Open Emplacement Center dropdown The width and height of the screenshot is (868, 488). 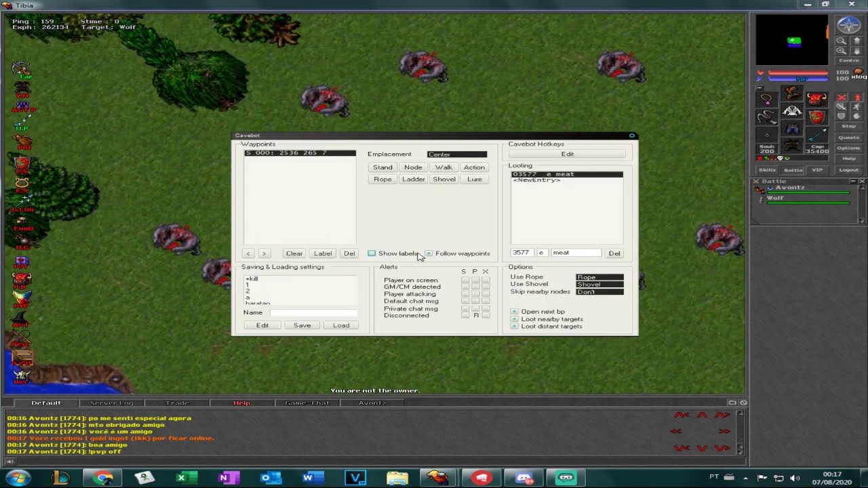pyautogui.click(x=456, y=155)
